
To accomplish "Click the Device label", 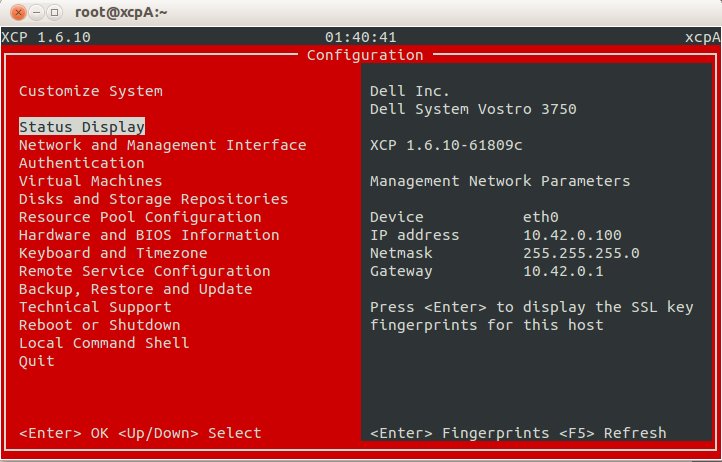I will (x=396, y=216).
